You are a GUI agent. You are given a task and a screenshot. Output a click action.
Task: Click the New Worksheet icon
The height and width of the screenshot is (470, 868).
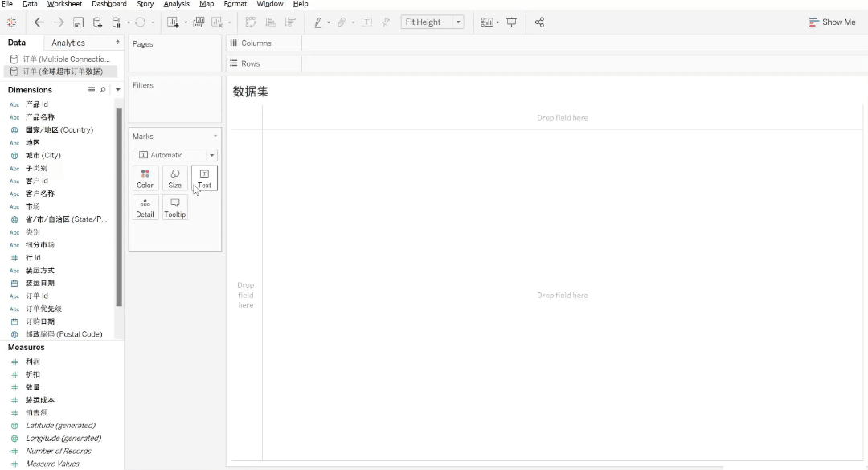[174, 22]
